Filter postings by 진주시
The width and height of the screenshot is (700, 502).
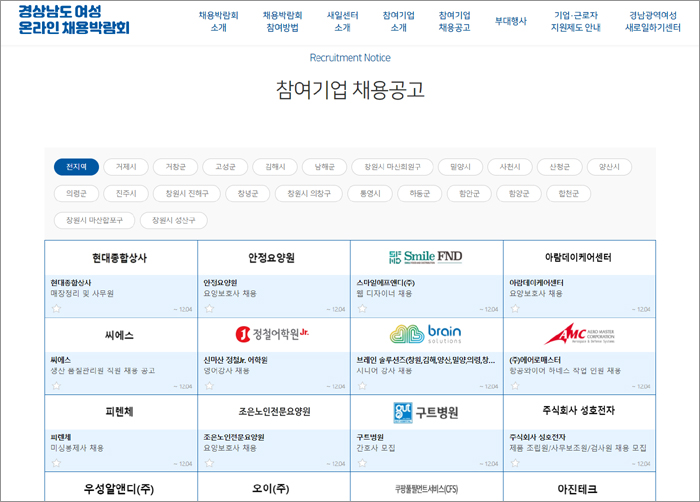click(126, 193)
